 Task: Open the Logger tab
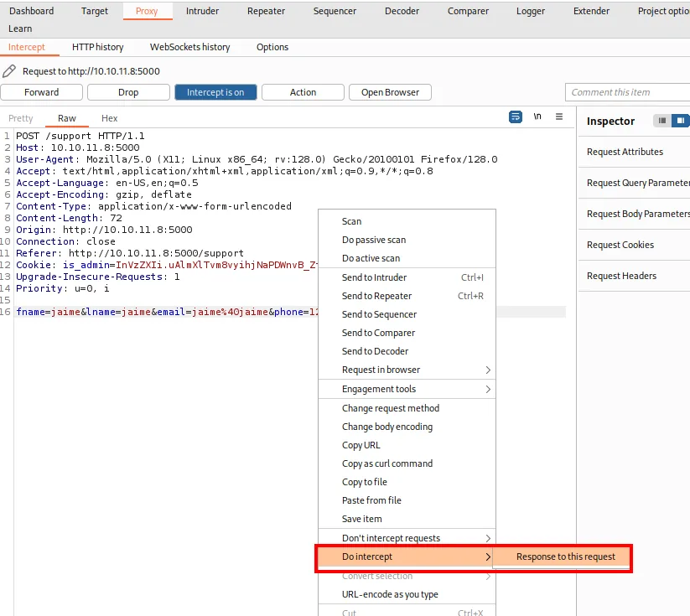tap(531, 11)
